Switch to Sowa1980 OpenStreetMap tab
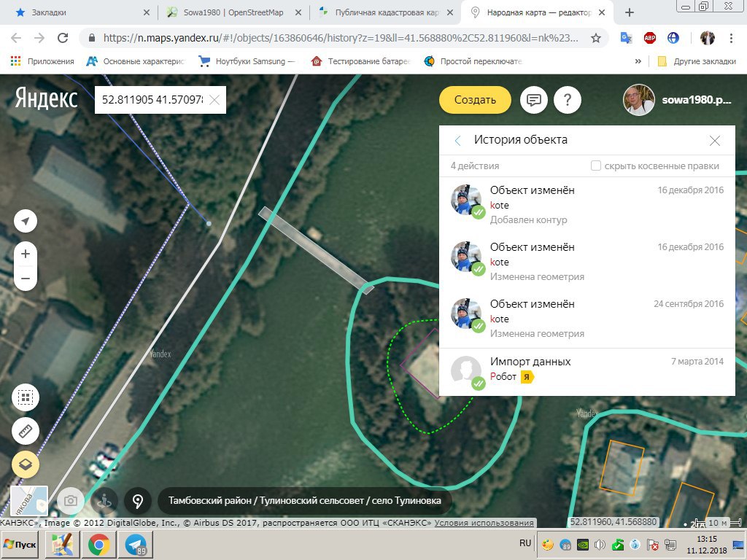 (x=233, y=12)
